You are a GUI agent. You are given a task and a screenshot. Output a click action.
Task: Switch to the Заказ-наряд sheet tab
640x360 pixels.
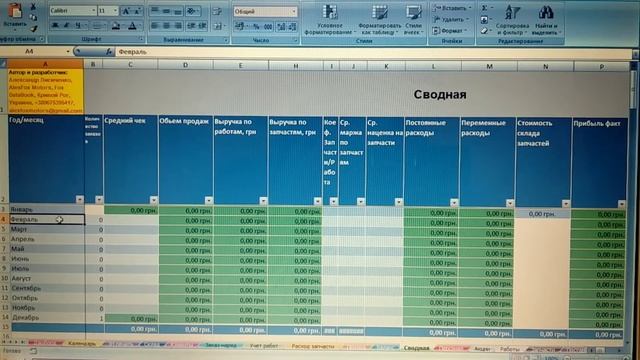[220, 345]
